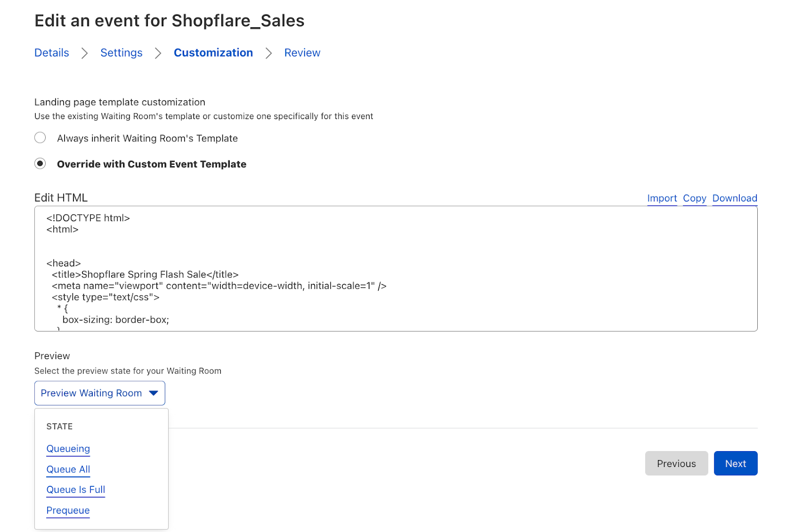Select the Customization step
Image resolution: width=794 pixels, height=532 pixels.
pos(213,53)
